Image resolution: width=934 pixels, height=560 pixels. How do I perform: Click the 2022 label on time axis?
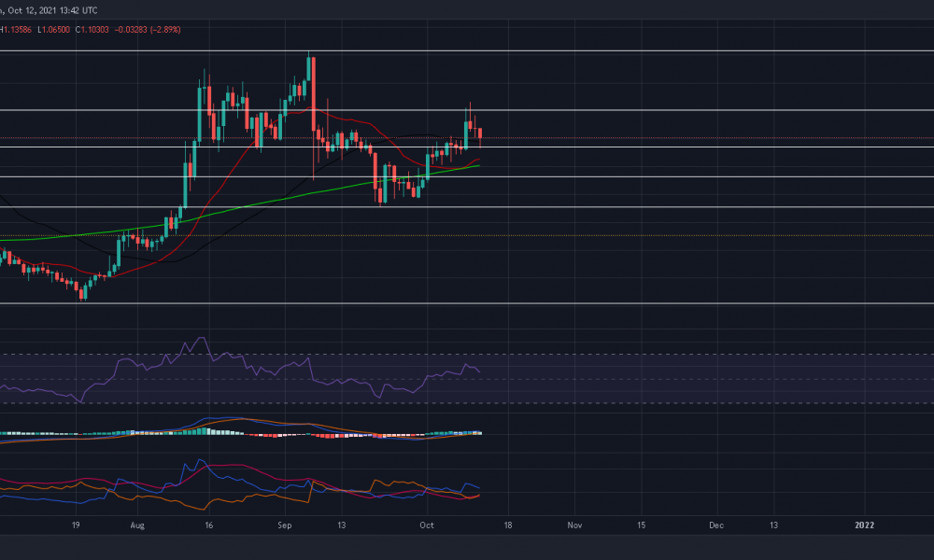(x=864, y=525)
